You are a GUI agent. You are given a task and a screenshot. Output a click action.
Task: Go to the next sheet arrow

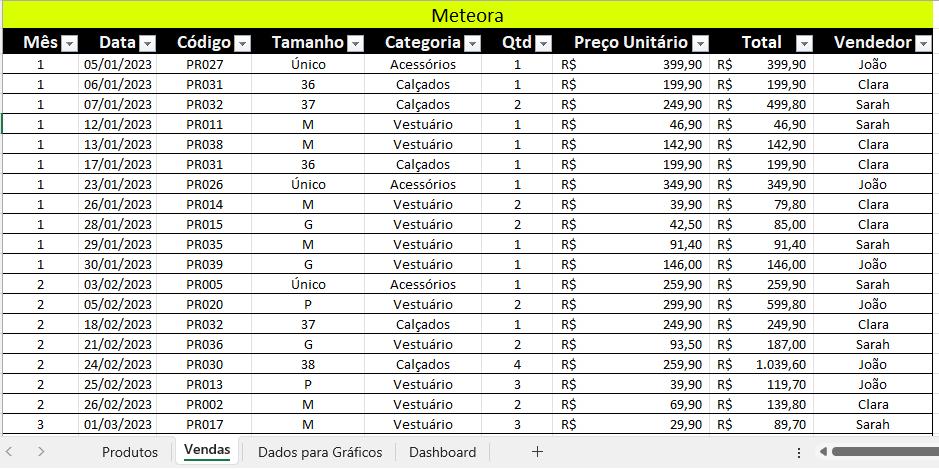[41, 452]
